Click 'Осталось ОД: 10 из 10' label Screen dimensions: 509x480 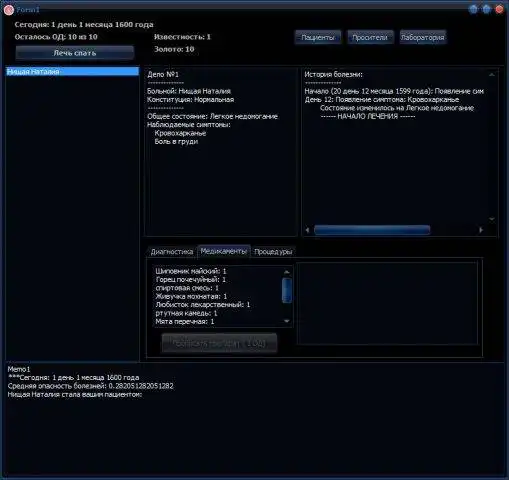pyautogui.click(x=56, y=37)
